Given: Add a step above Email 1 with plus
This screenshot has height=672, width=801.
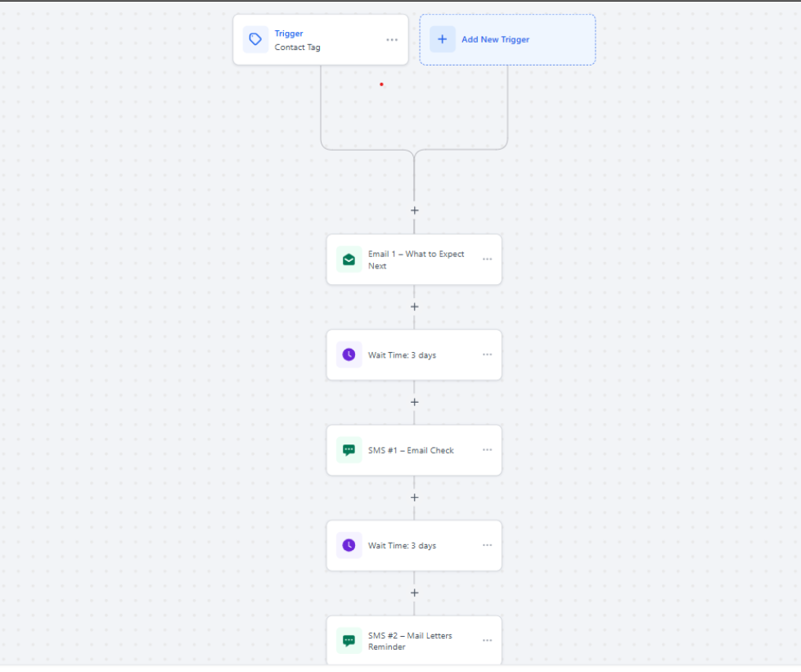Looking at the screenshot, I should (414, 210).
